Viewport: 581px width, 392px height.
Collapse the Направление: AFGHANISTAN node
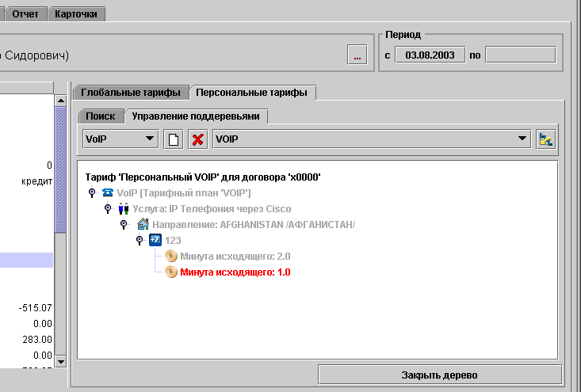(124, 225)
